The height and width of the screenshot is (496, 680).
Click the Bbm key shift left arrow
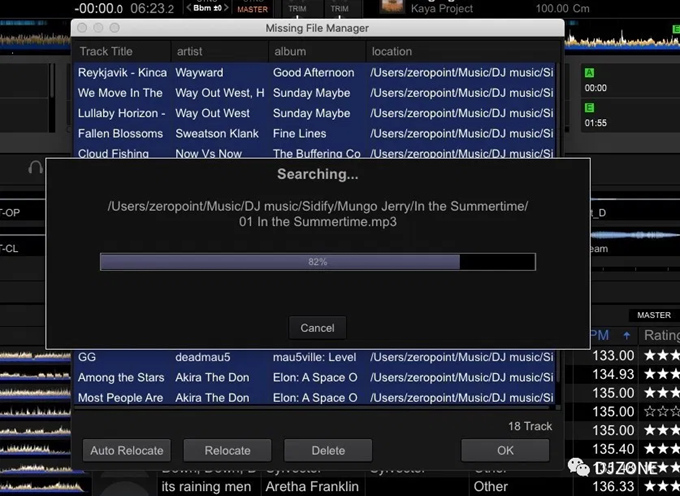point(189,8)
